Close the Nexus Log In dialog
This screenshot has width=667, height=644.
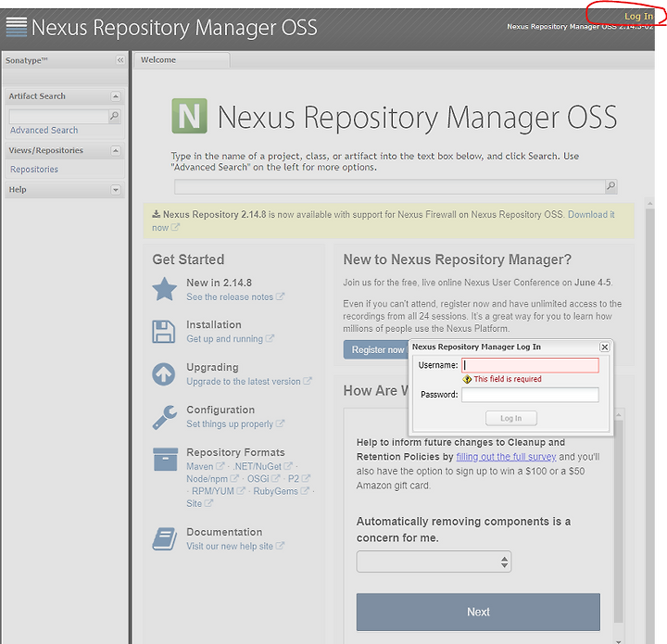(x=604, y=347)
